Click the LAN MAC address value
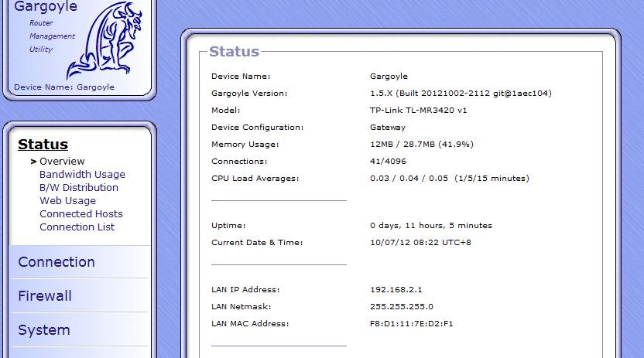This screenshot has width=644, height=358. 412,324
